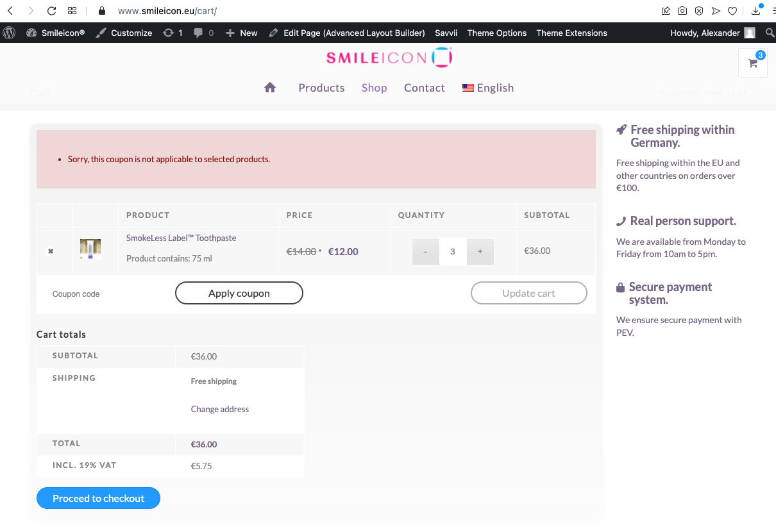776x532 pixels.
Task: Go to the home page via house icon
Action: coord(270,88)
